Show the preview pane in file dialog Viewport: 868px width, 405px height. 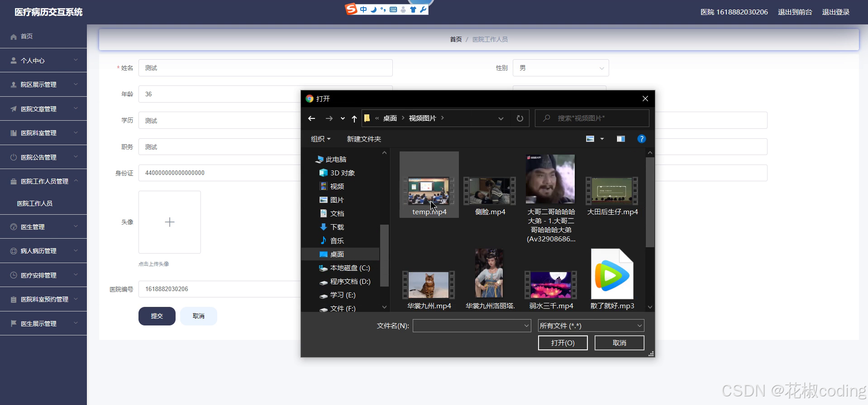click(x=621, y=139)
